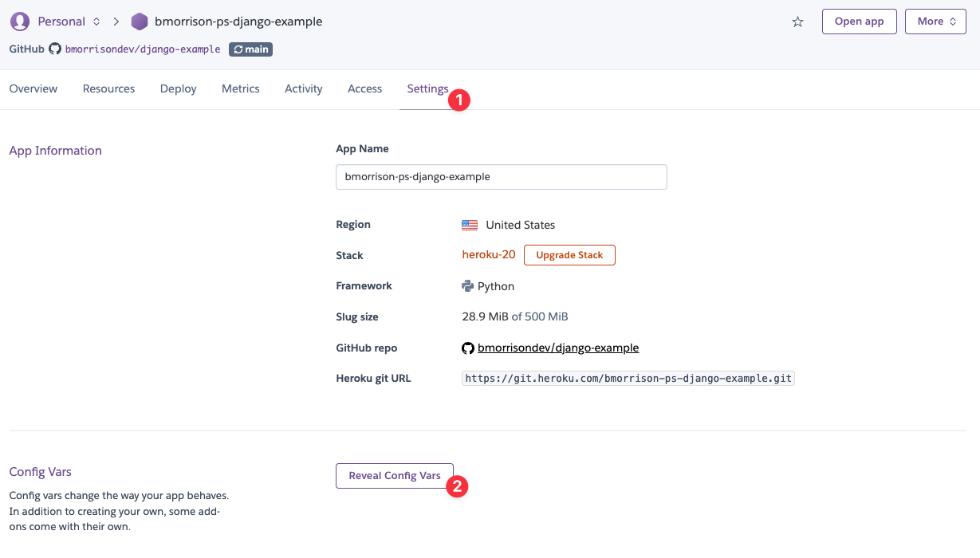Select the Activity tab

[303, 88]
